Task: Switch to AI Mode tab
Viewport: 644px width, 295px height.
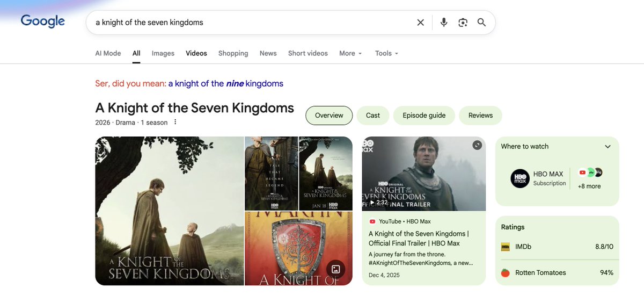Action: [108, 53]
